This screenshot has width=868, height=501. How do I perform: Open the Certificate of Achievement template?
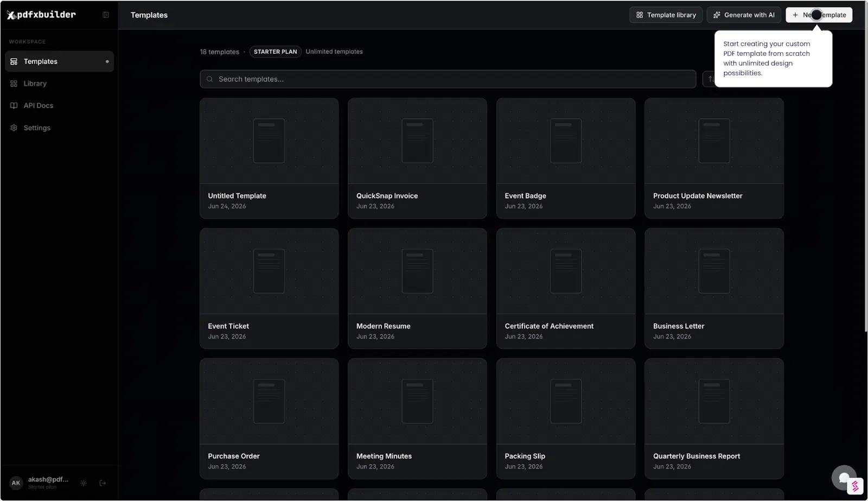566,289
